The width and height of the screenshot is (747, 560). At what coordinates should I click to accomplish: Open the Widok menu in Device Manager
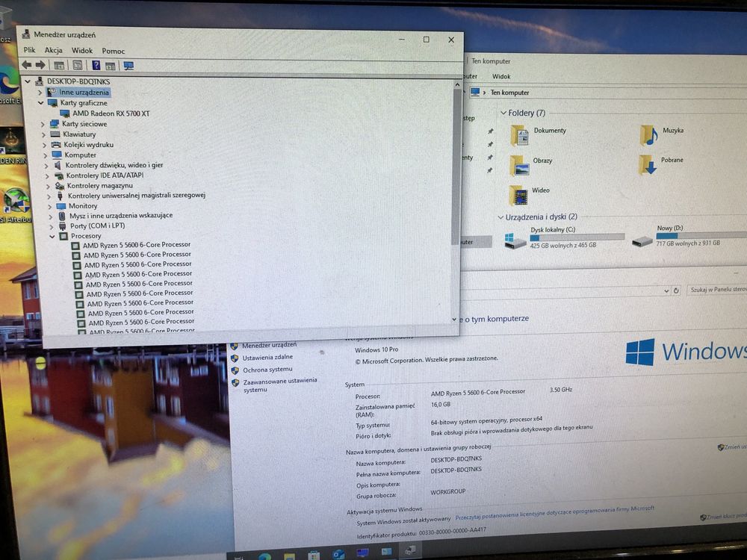point(82,51)
